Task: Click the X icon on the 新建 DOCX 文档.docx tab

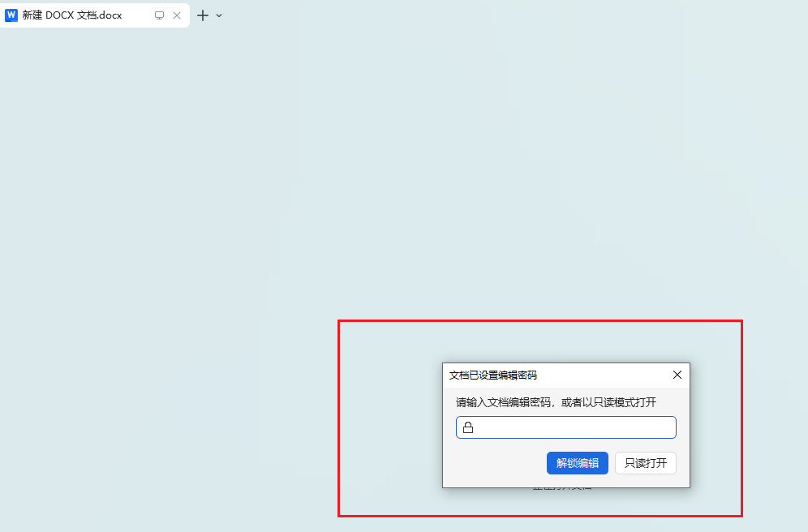Action: click(177, 15)
